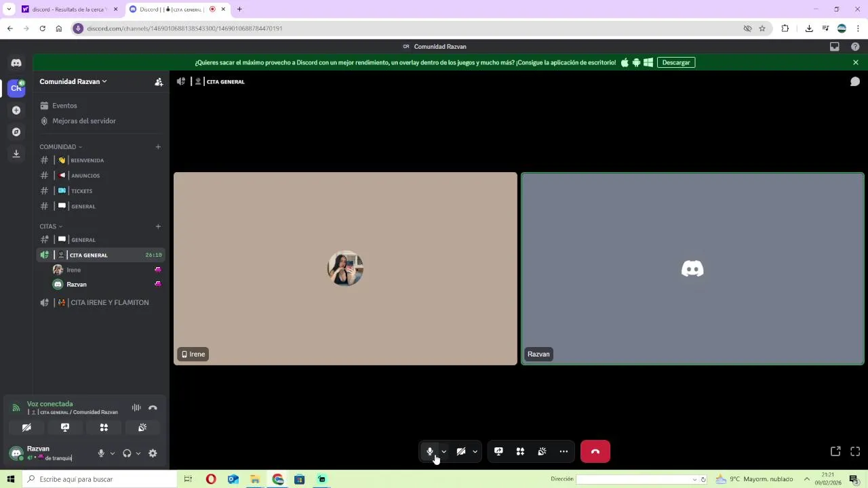Open the help question mark icon
The width and height of the screenshot is (868, 488).
pos(855,47)
